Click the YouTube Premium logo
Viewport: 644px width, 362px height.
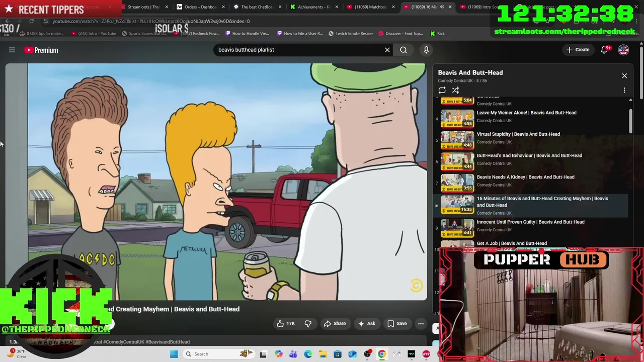41,50
